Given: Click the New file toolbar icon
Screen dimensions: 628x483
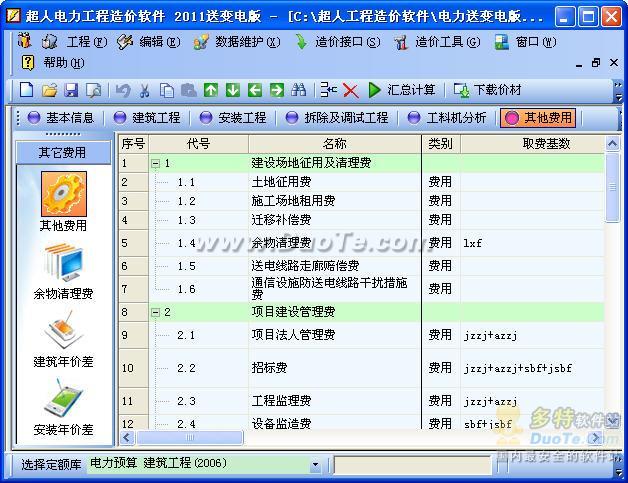Looking at the screenshot, I should 26,90.
